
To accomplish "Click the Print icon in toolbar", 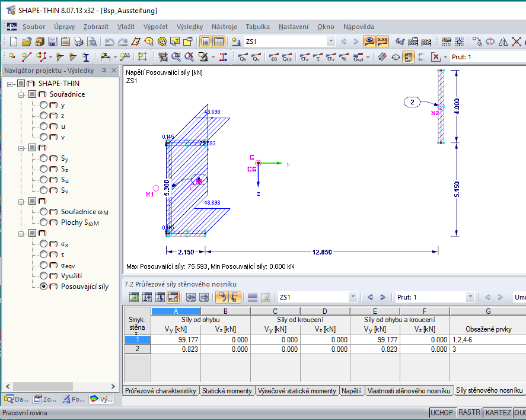I will (x=78, y=42).
